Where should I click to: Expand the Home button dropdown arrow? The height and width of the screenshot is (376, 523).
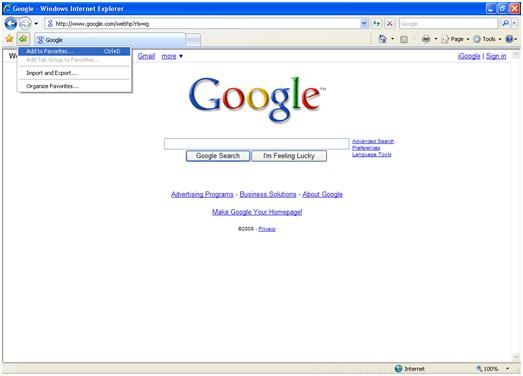coord(393,39)
